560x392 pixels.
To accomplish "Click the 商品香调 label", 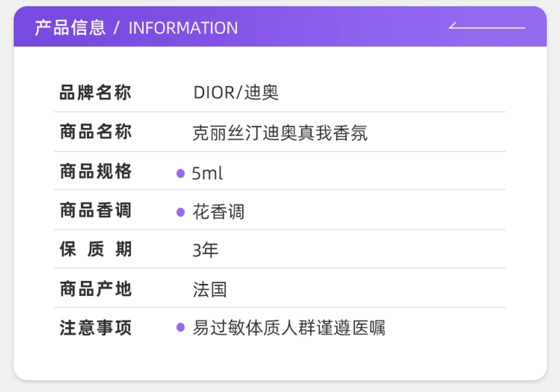I will click(x=96, y=210).
